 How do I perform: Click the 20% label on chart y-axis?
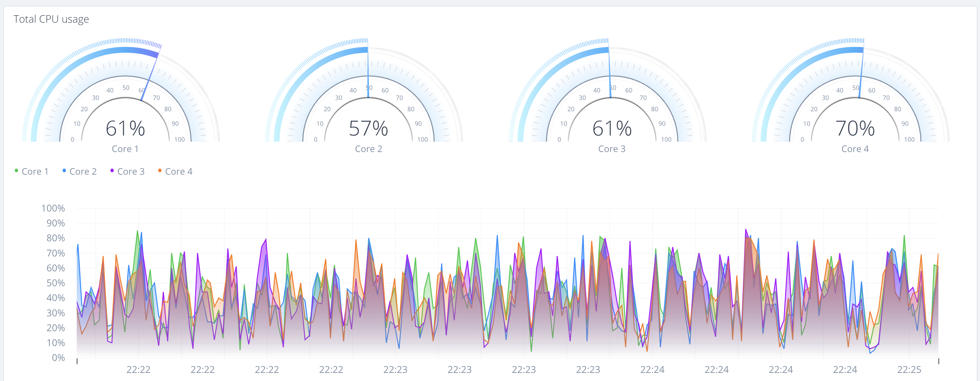56,328
